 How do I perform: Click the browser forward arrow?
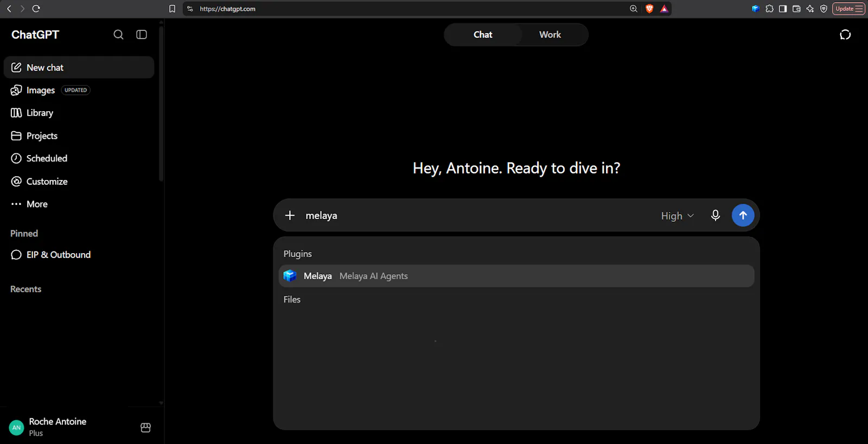click(x=22, y=9)
